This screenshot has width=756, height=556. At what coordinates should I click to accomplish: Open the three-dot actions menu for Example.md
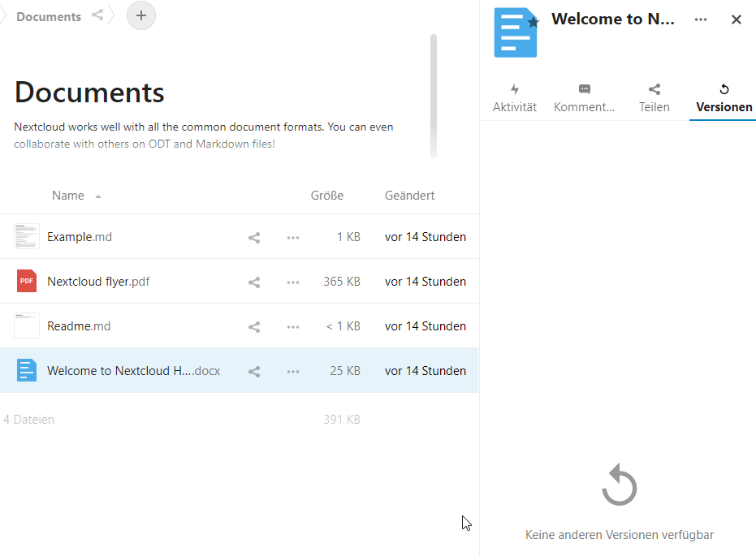point(293,238)
